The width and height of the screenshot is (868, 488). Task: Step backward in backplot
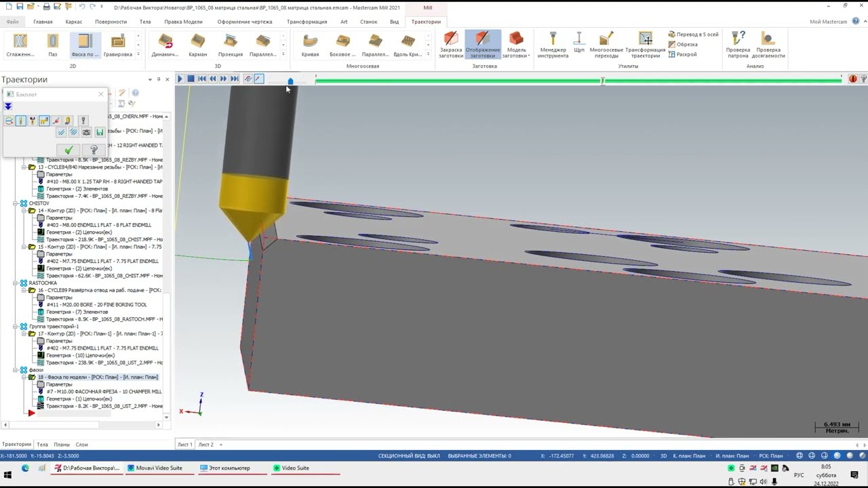click(213, 79)
